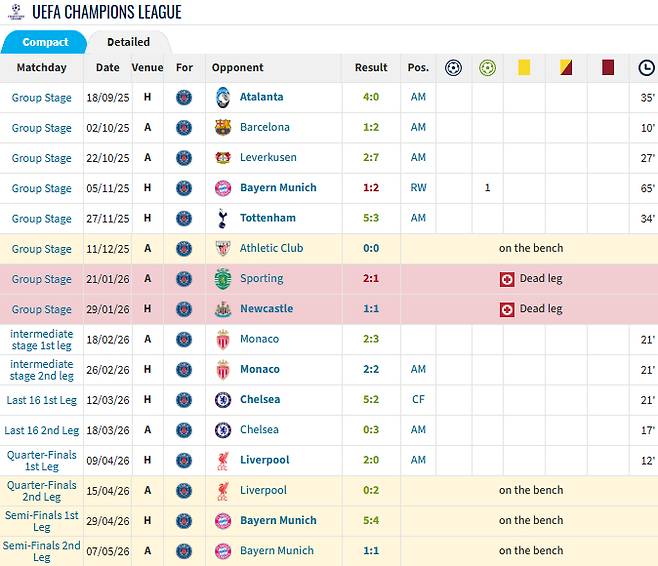
Task: Select the Compact tab
Action: 45,42
